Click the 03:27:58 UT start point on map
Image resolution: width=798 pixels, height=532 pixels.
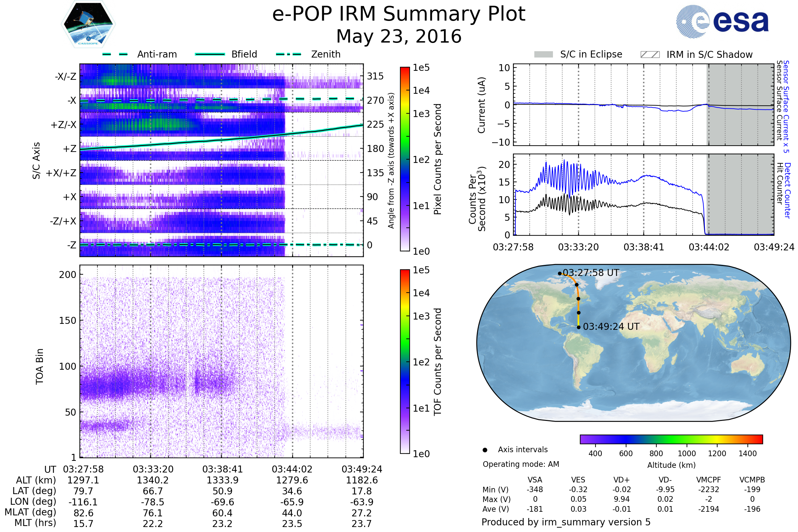click(x=560, y=273)
